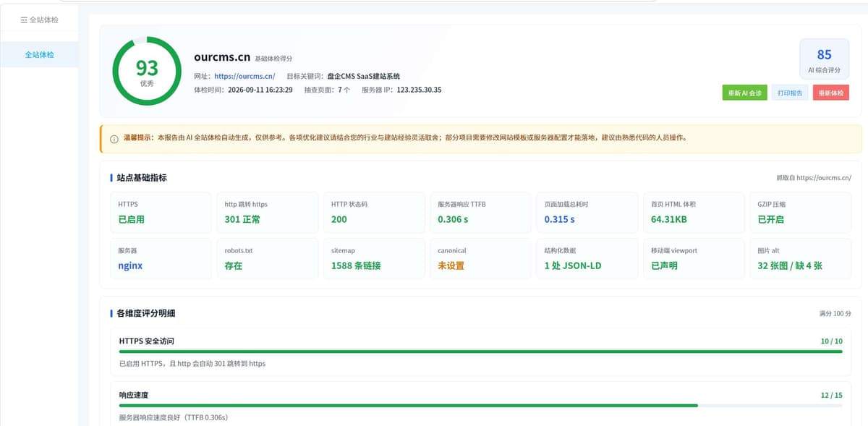Click the 服务器 nginx value

[130, 265]
